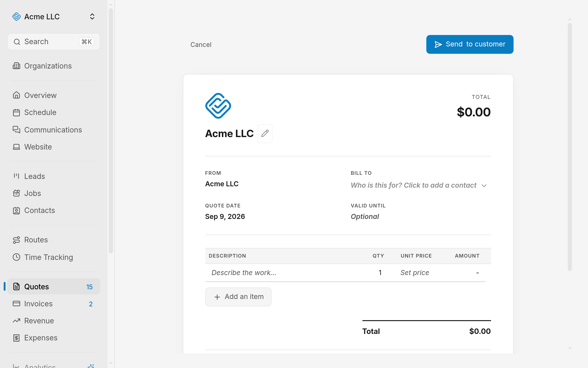Select the Contacts menu label

[x=40, y=210]
